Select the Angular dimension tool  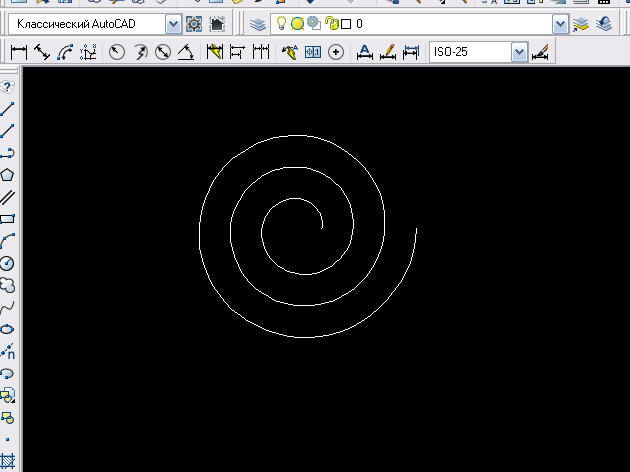tap(185, 52)
